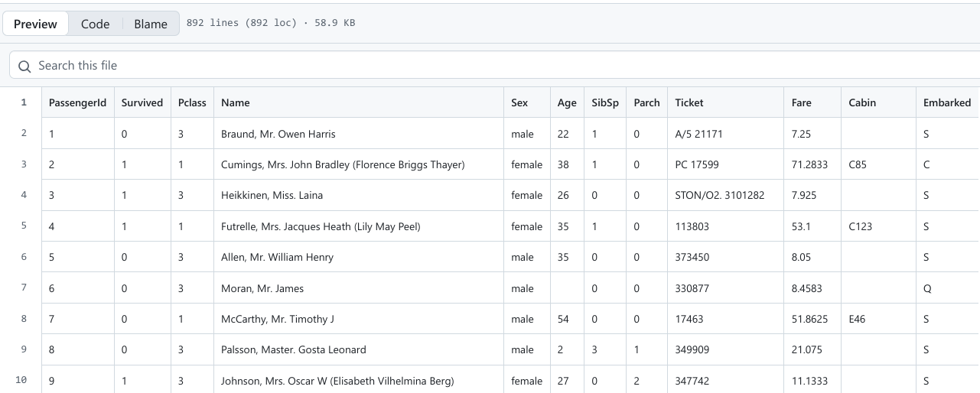The width and height of the screenshot is (980, 393).
Task: Select the fare value 71.2833
Action: (809, 164)
